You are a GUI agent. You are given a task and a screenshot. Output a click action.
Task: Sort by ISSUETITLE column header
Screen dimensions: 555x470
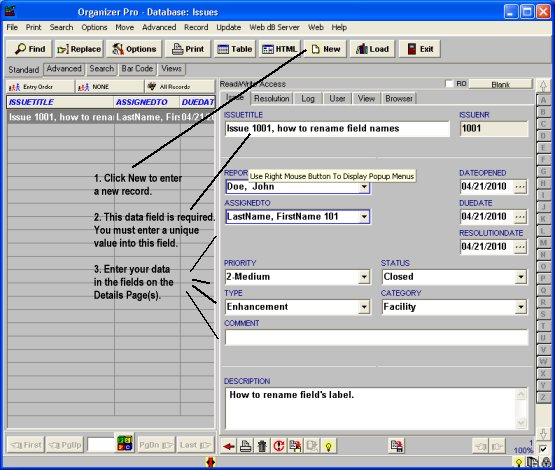click(60, 102)
